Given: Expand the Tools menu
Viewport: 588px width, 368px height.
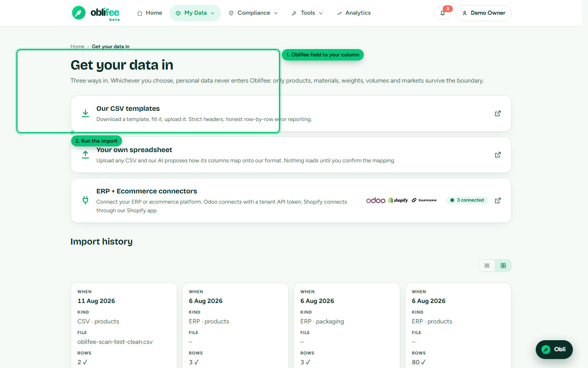Looking at the screenshot, I should (307, 13).
